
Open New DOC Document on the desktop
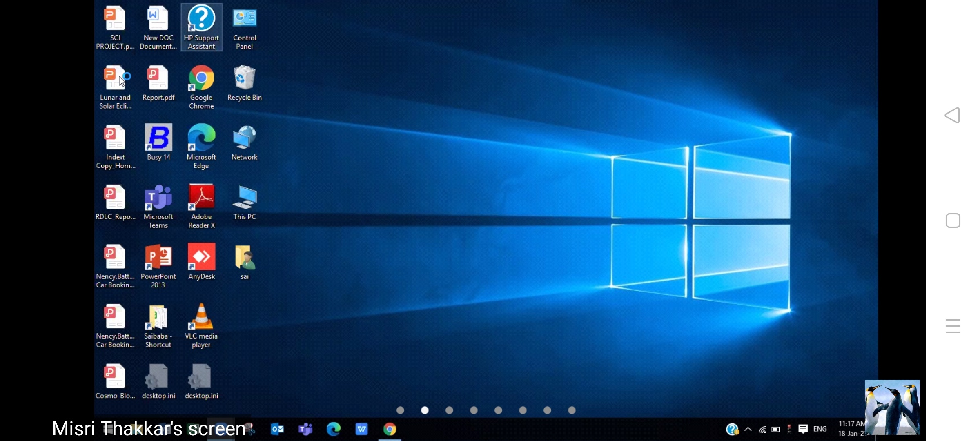[158, 27]
